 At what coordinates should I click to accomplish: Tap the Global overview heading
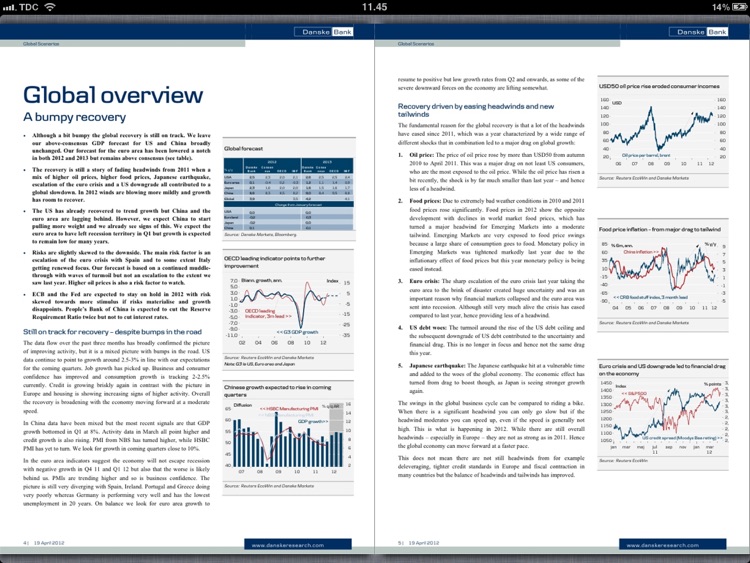(113, 95)
